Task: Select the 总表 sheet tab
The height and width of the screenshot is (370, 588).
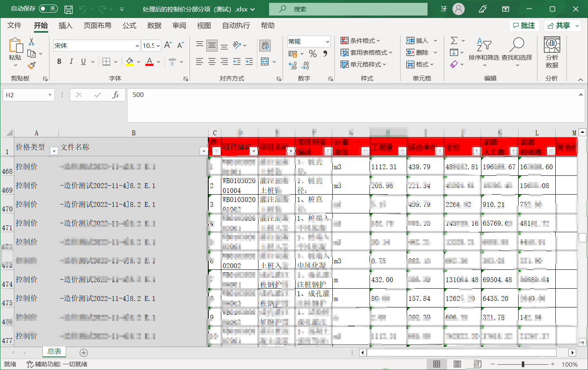Action: point(54,351)
